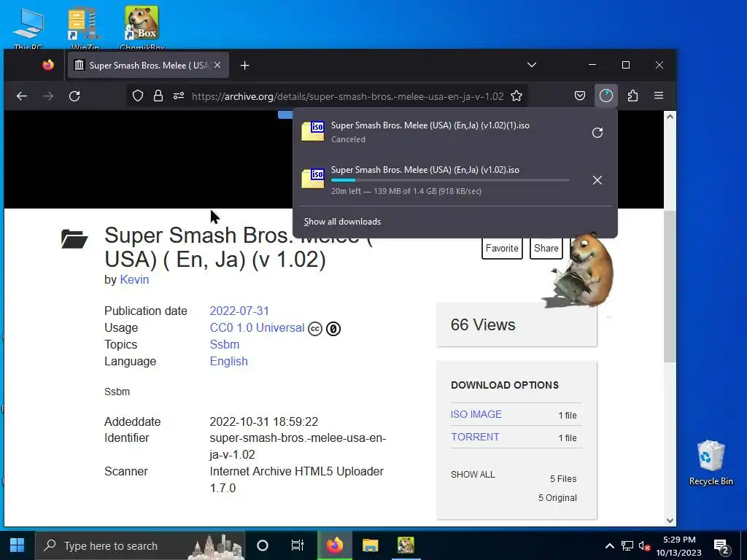Open CC0 1.0 Universal license link
Viewport: 747px width, 560px height.
[x=257, y=327]
